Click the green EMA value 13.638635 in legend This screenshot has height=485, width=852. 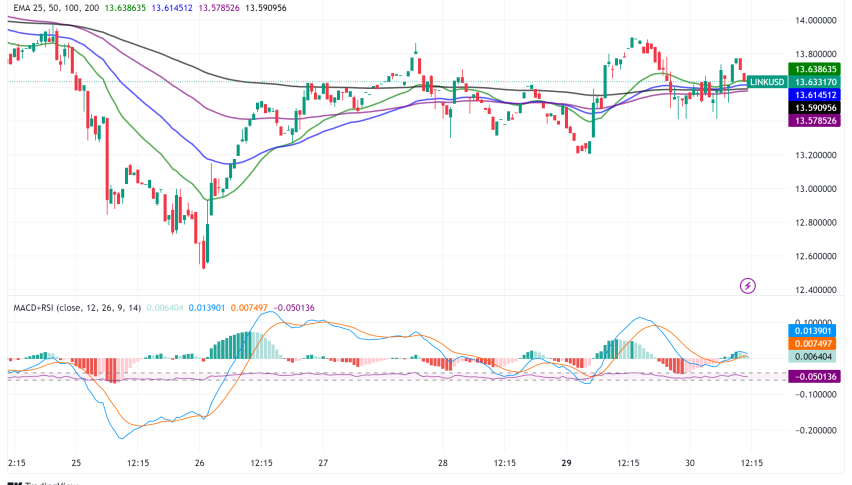[126, 8]
